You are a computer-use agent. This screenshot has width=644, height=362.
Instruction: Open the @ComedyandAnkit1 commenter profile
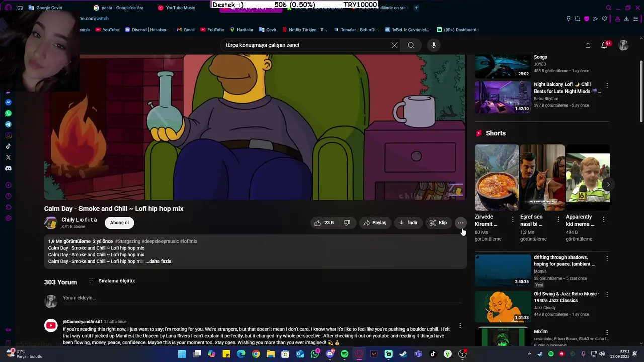coord(83,322)
